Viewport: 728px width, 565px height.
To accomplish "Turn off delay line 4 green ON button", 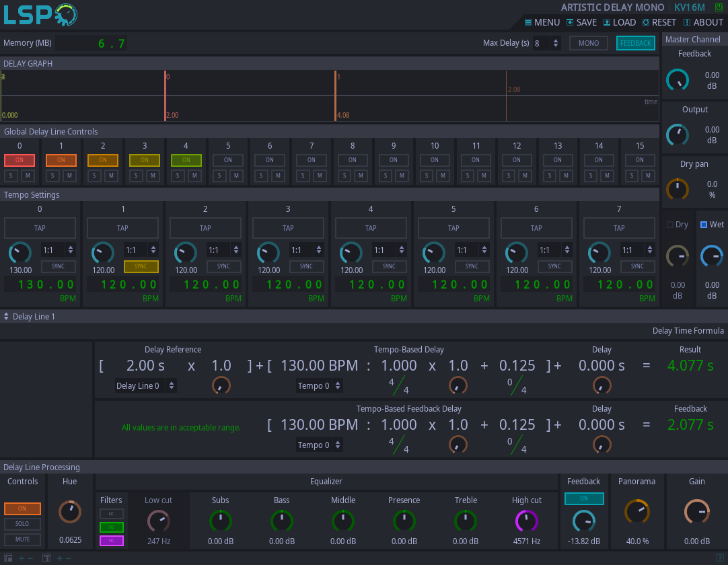I will click(x=186, y=160).
